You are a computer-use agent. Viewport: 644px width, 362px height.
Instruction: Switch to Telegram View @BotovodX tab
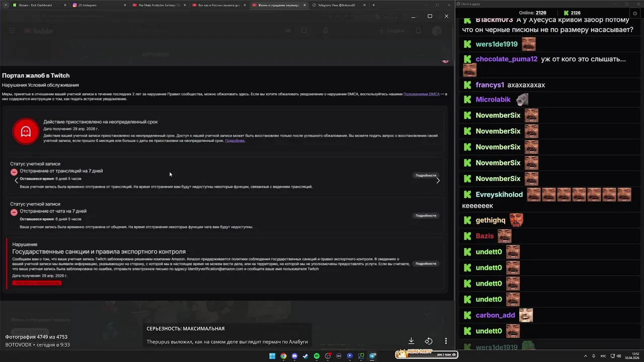coord(337,5)
